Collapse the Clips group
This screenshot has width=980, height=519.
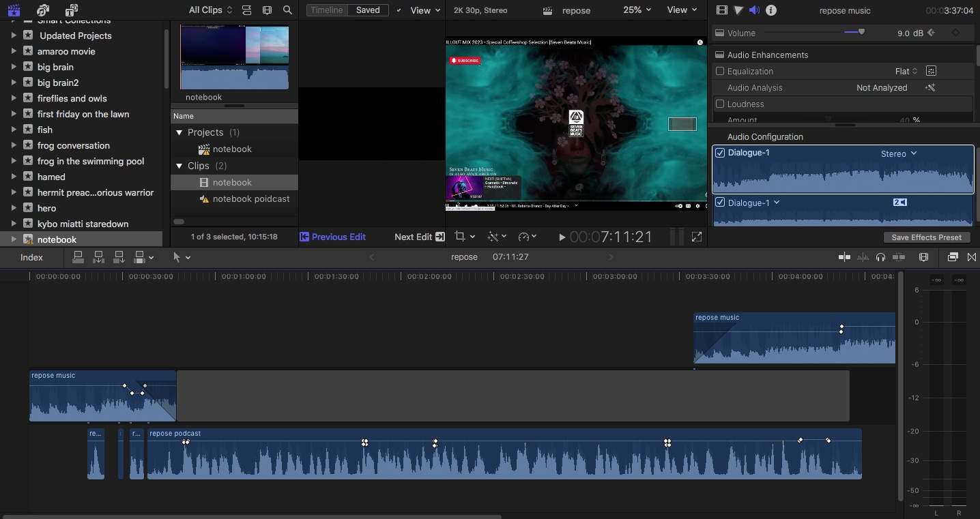179,166
